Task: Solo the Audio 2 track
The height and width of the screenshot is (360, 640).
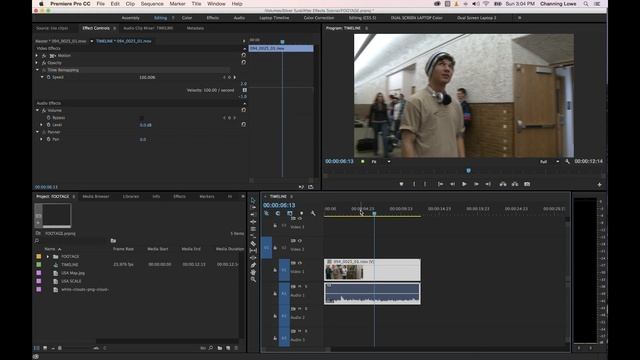Action: tap(306, 309)
